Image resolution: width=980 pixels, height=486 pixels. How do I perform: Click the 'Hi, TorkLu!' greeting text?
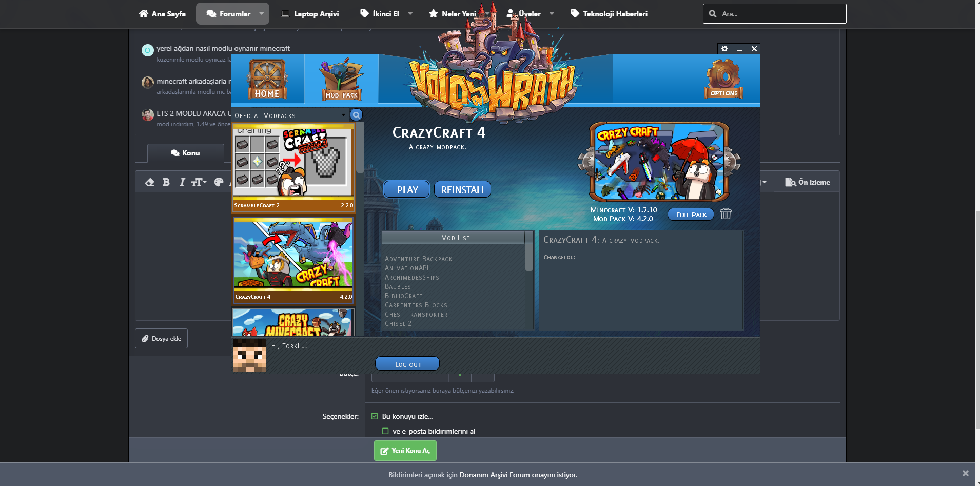click(x=289, y=346)
